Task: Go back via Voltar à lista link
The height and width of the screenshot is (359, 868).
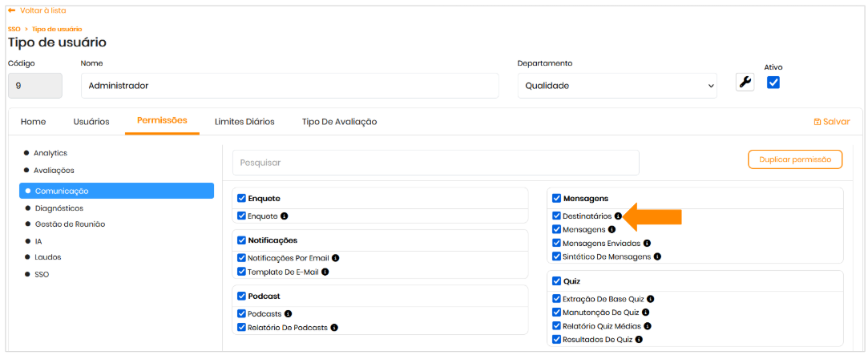Action: click(37, 10)
